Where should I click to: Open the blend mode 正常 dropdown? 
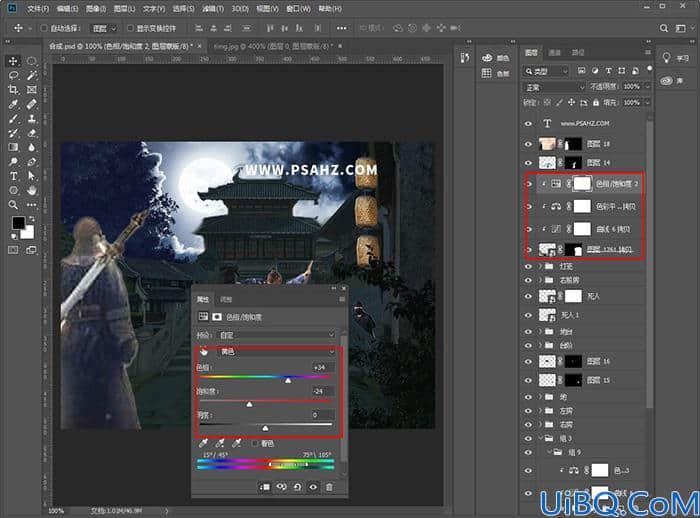pos(554,87)
